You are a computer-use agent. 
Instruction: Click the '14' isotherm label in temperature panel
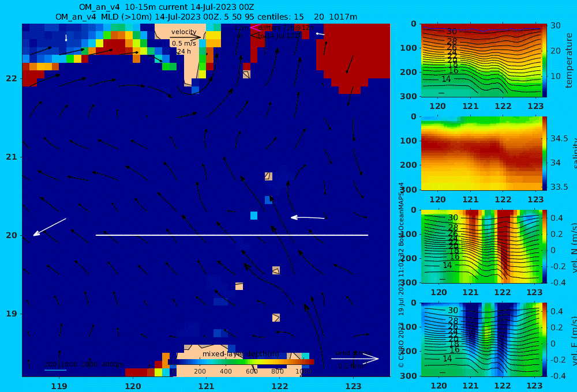coord(446,79)
